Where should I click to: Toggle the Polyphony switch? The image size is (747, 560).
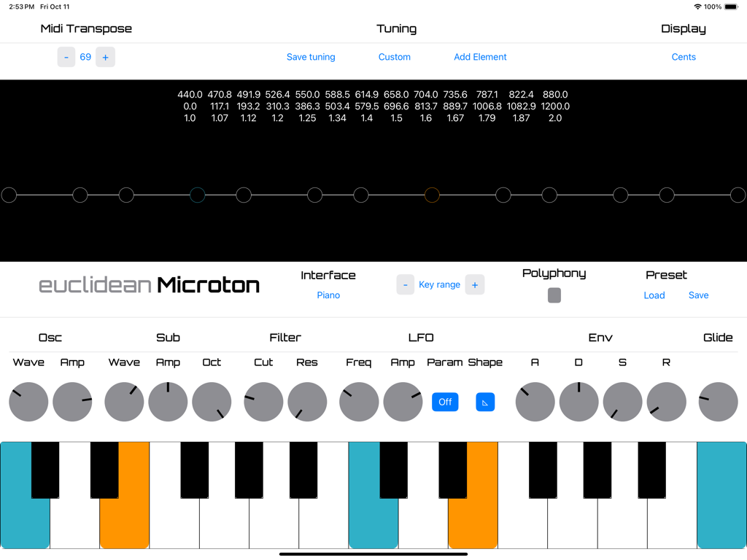554,295
